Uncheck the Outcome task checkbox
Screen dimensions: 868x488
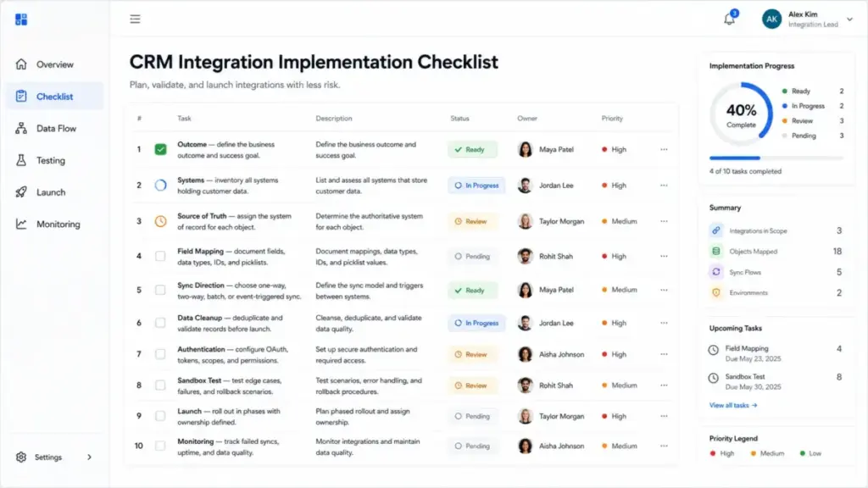(x=160, y=149)
